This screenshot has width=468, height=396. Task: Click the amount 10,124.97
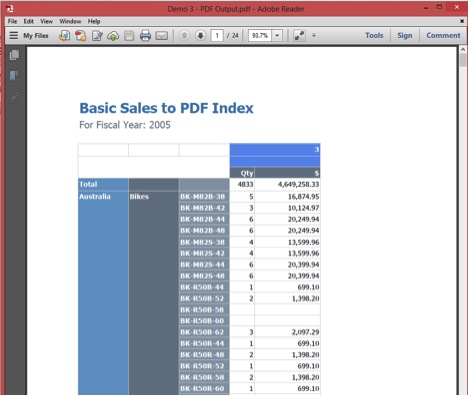pyautogui.click(x=303, y=208)
